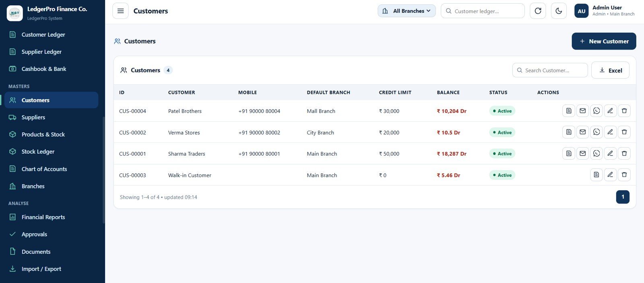Viewport: 644px width, 283px height.
Task: Open the Suppliers page
Action: coord(51,117)
